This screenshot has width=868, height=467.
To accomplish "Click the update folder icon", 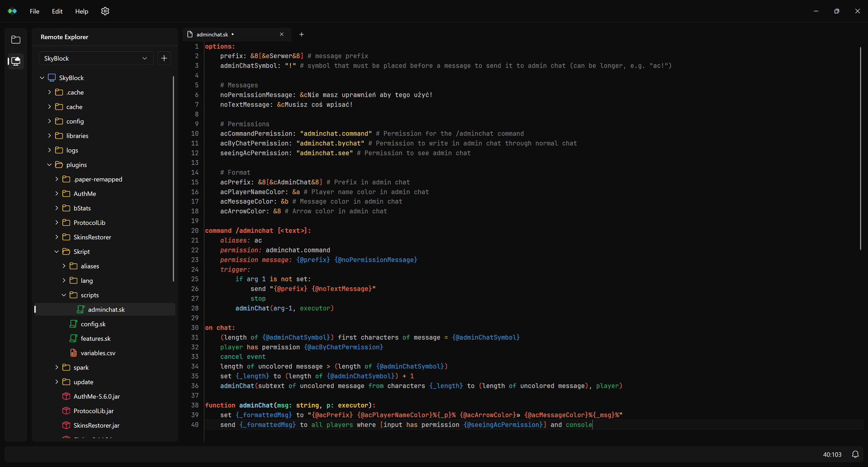I will [x=66, y=382].
